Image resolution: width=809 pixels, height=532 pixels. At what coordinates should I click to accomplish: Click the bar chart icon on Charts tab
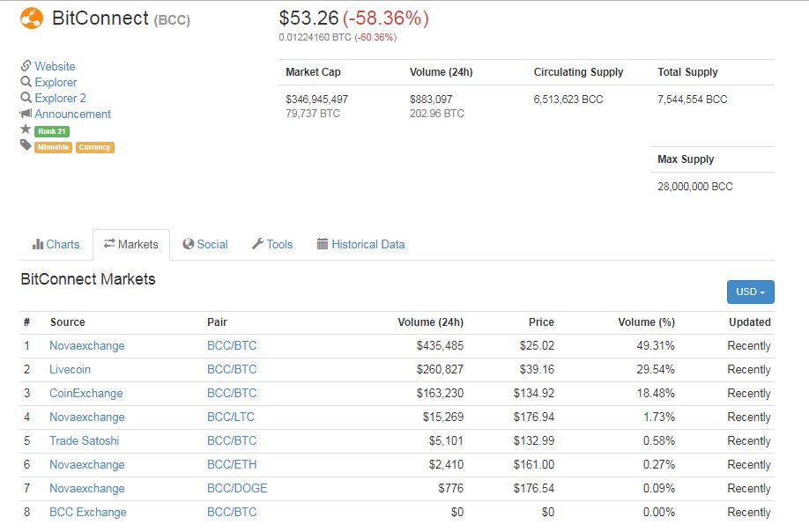tap(38, 244)
